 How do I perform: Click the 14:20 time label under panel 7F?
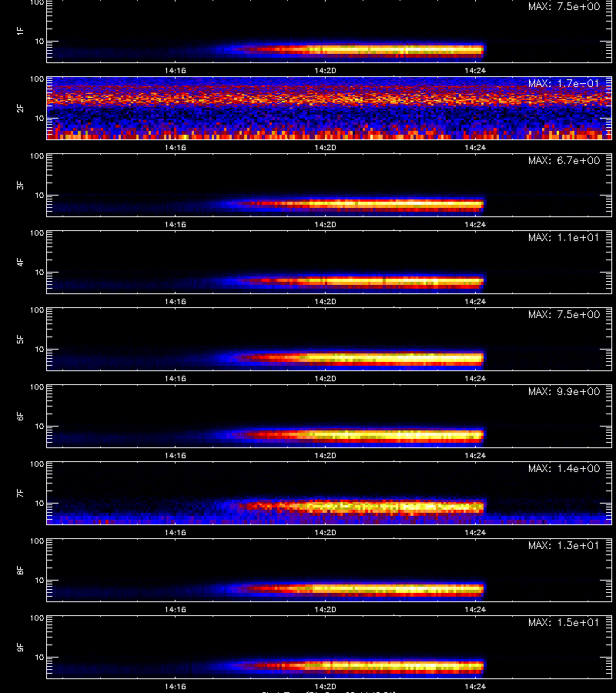(x=325, y=533)
